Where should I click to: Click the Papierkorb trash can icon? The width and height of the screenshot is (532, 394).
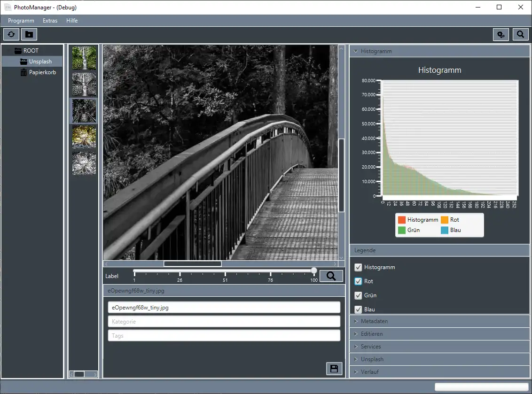[x=23, y=72]
